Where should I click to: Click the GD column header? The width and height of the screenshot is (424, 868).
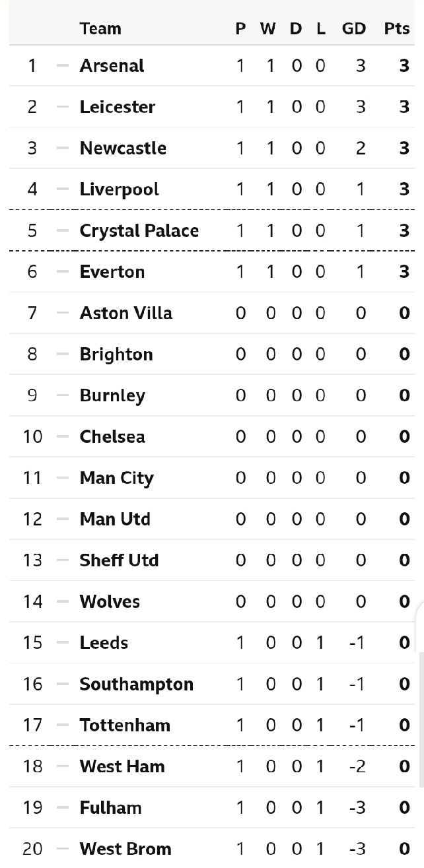coord(354,28)
